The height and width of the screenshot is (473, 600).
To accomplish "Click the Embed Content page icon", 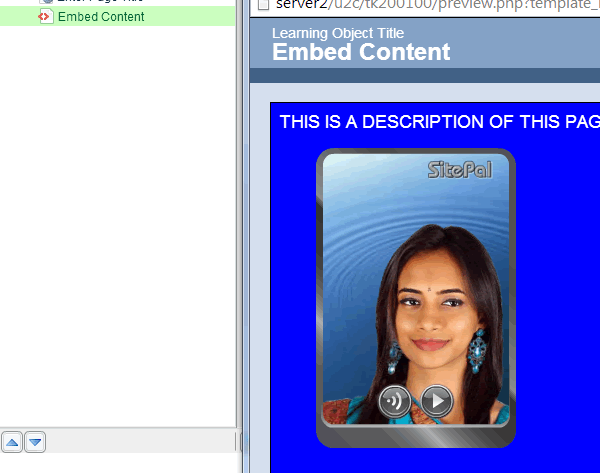I will click(x=45, y=17).
